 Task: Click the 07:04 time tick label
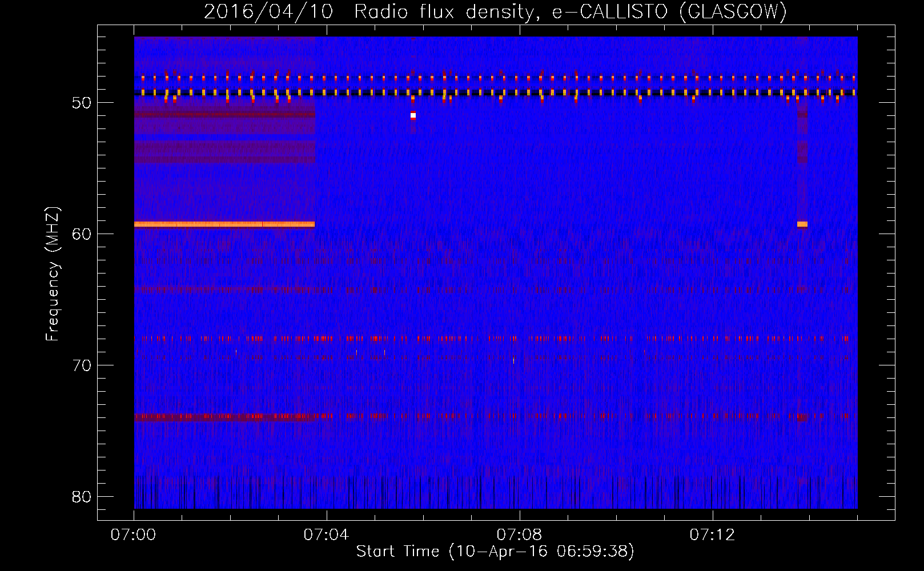[326, 534]
